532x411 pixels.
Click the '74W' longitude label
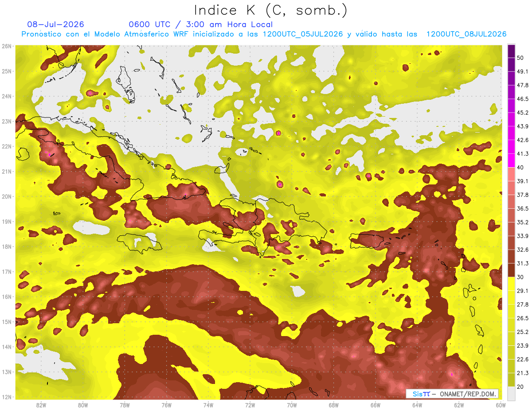tap(208, 405)
